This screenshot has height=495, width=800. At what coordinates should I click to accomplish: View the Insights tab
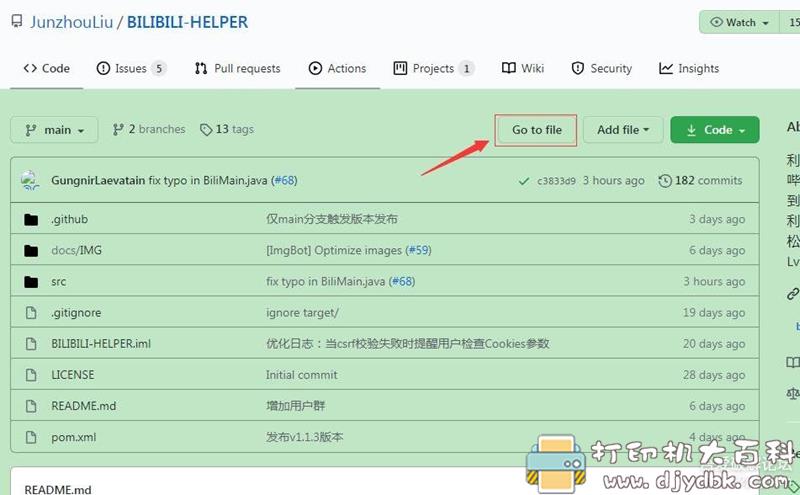point(689,68)
